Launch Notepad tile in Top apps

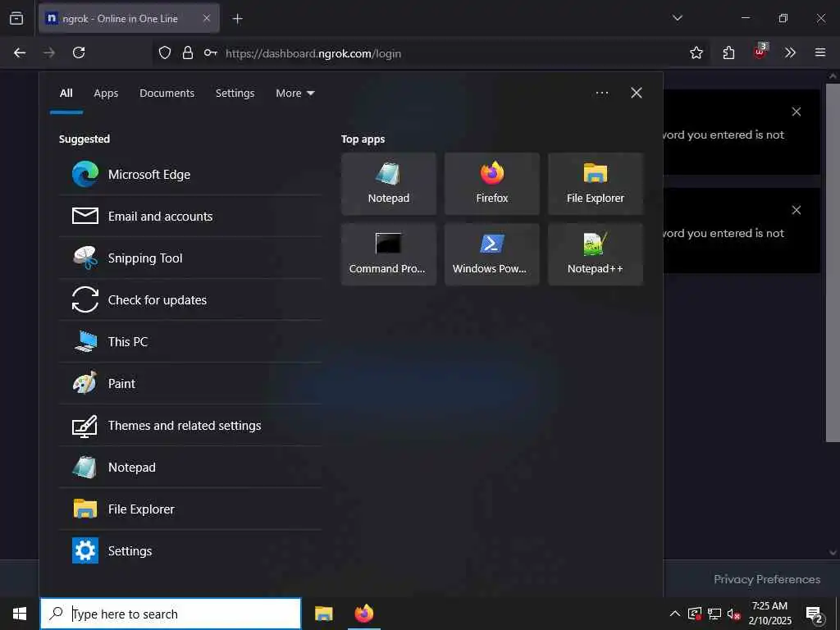(388, 184)
